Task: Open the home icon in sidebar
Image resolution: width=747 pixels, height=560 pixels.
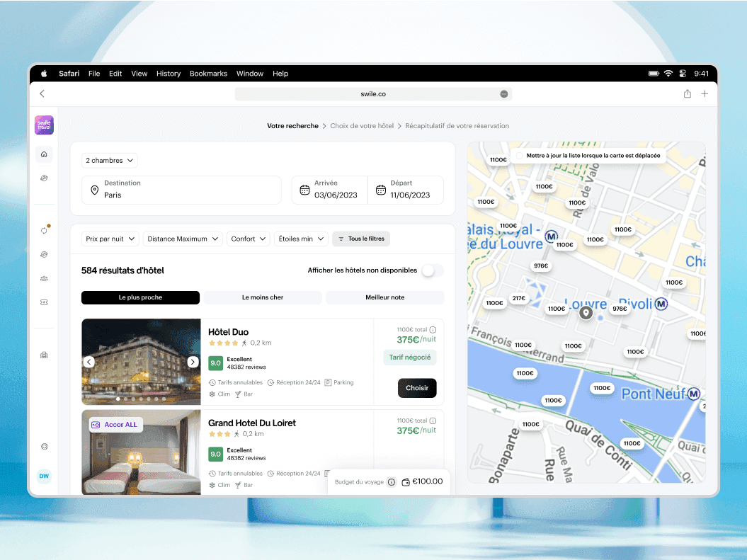Action: 44,154
